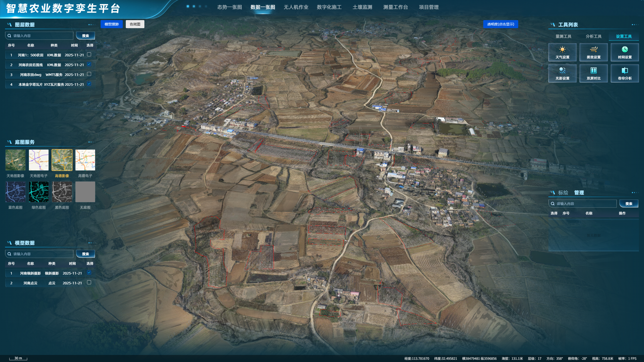Screen dimensions: 644x362
Task: Select 绿色底图 green basemap thumbnail
Action: (38, 192)
